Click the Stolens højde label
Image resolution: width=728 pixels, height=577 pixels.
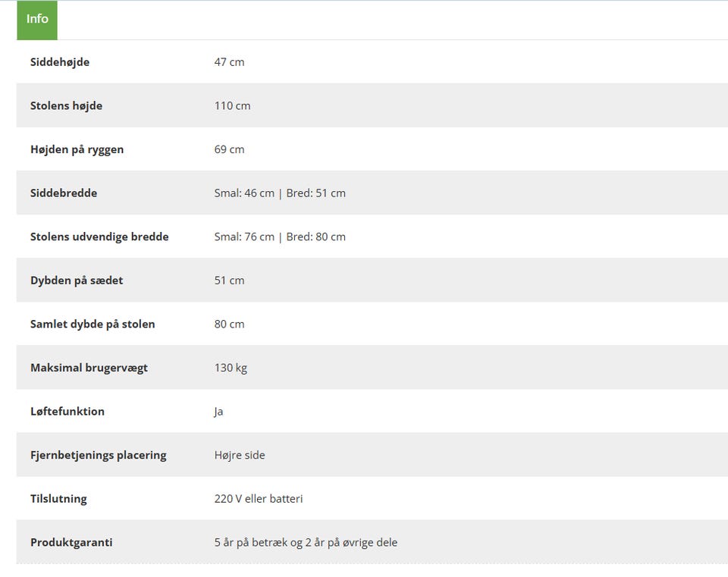66,105
